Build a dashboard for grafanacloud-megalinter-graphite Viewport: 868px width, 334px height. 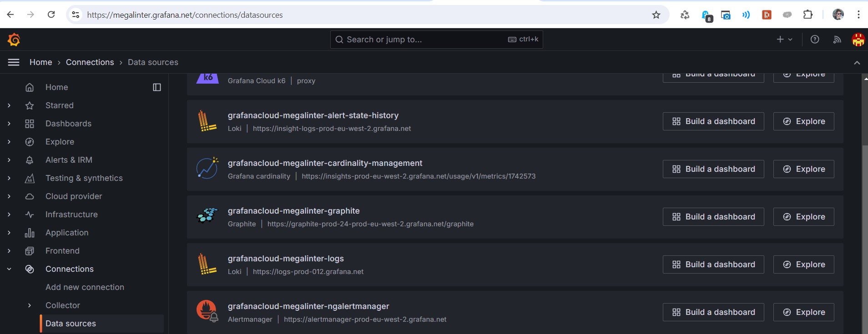(713, 217)
